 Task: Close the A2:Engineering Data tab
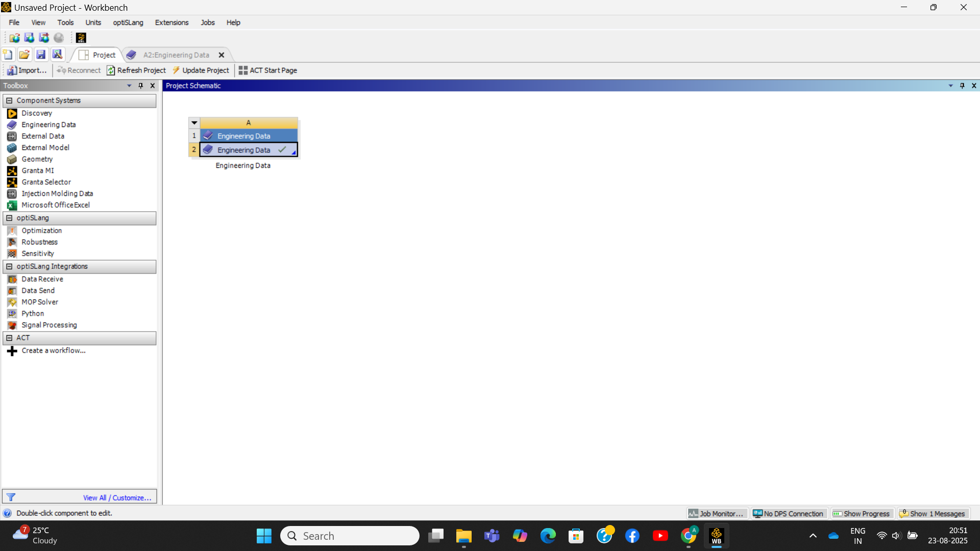tap(222, 55)
